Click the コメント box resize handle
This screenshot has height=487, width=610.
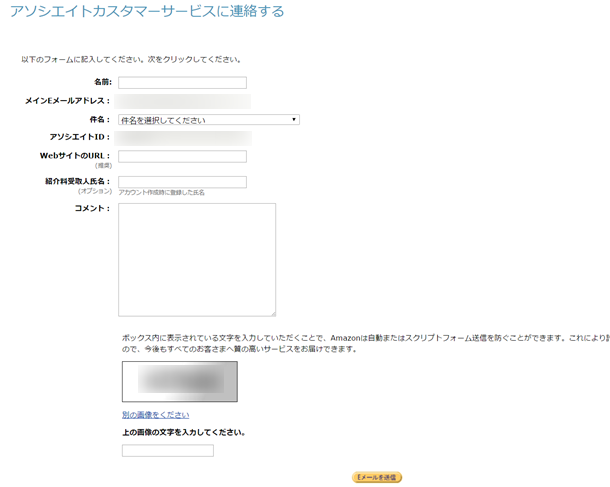click(x=272, y=312)
